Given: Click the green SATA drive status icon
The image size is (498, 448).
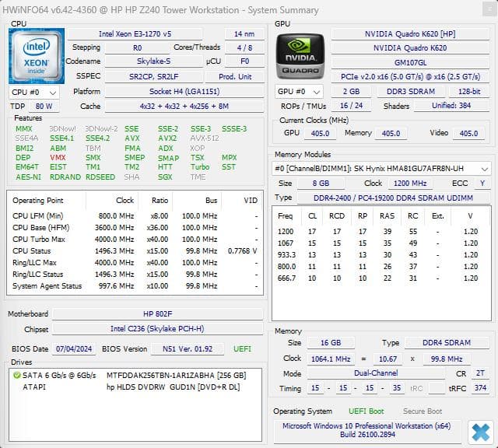Looking at the screenshot, I should tap(16, 376).
